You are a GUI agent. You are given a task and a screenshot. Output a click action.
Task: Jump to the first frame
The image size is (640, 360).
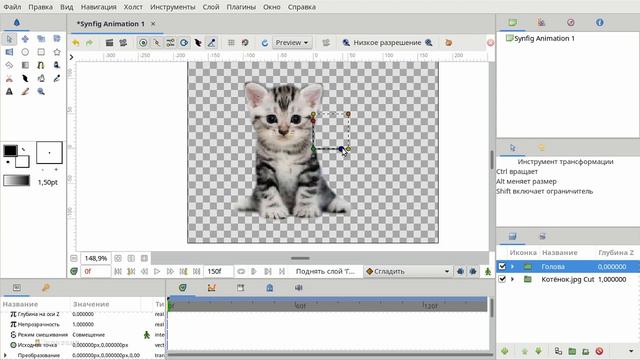pos(118,271)
